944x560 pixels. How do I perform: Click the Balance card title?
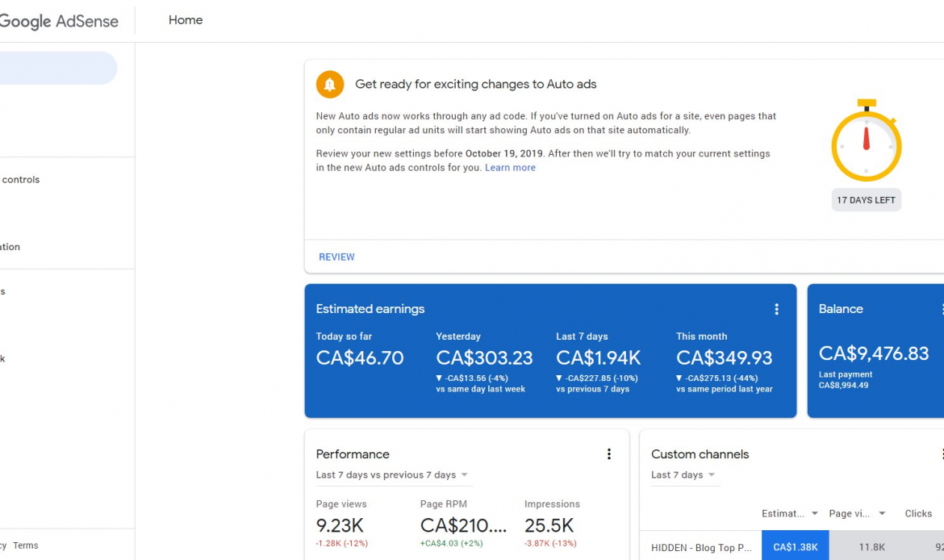pos(841,309)
